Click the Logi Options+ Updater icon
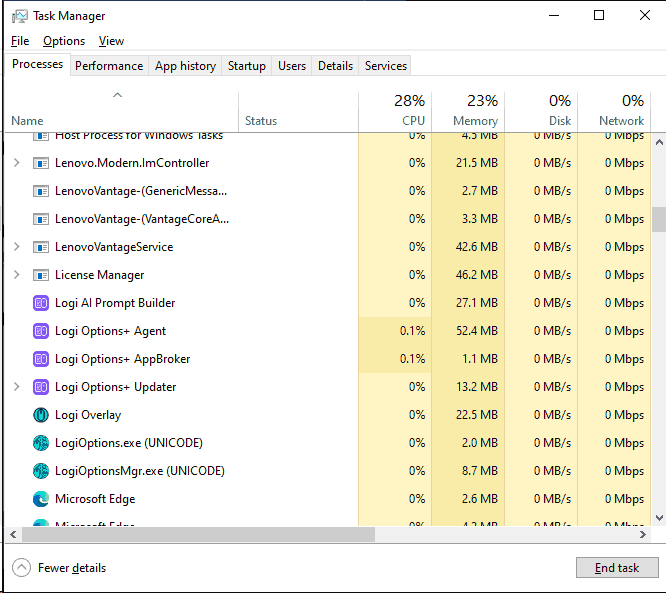 coord(41,387)
